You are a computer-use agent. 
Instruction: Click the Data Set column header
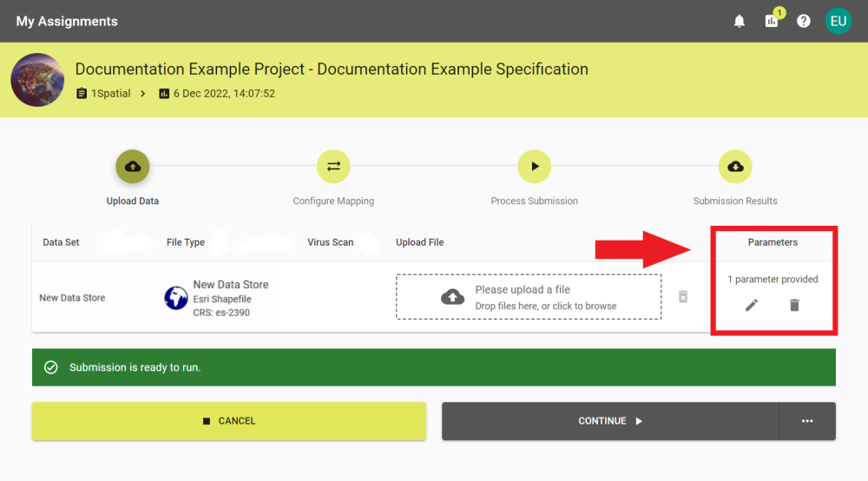tap(61, 242)
